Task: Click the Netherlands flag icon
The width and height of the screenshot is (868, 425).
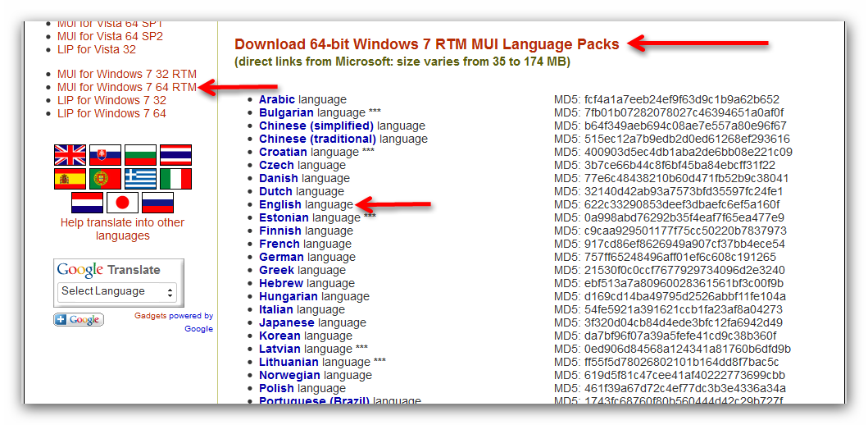Action: coord(88,203)
